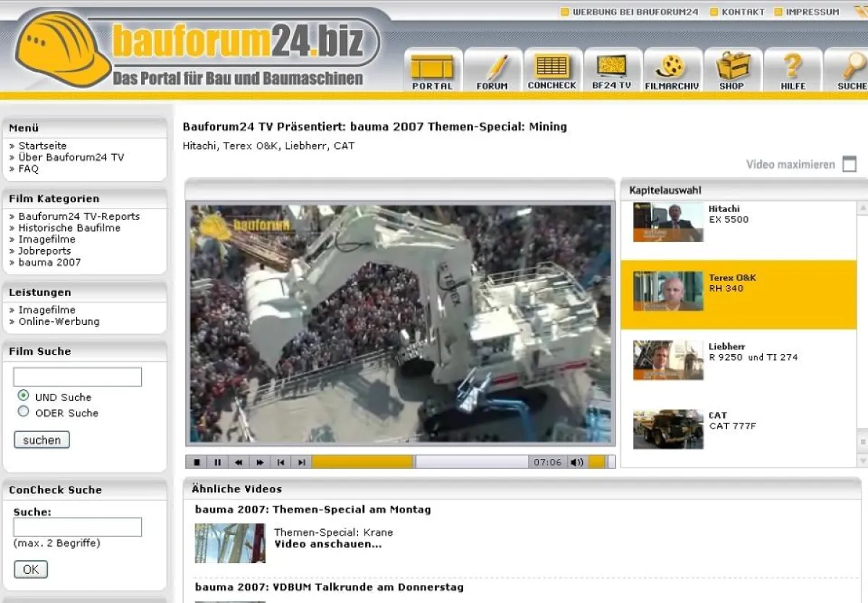Select the Terex O&K RH 340 chapter
Screen dimensions: 868x603
point(738,292)
